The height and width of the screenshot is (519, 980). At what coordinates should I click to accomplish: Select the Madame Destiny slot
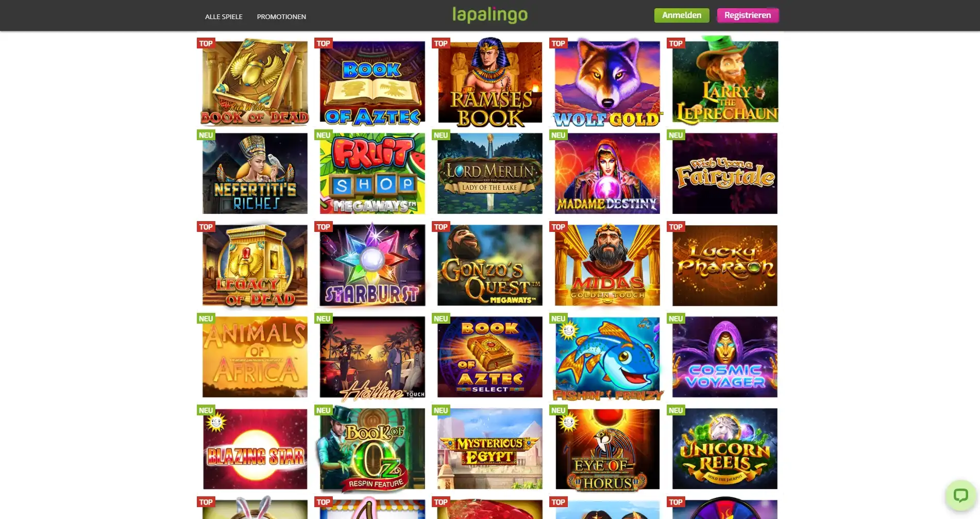[x=607, y=174]
